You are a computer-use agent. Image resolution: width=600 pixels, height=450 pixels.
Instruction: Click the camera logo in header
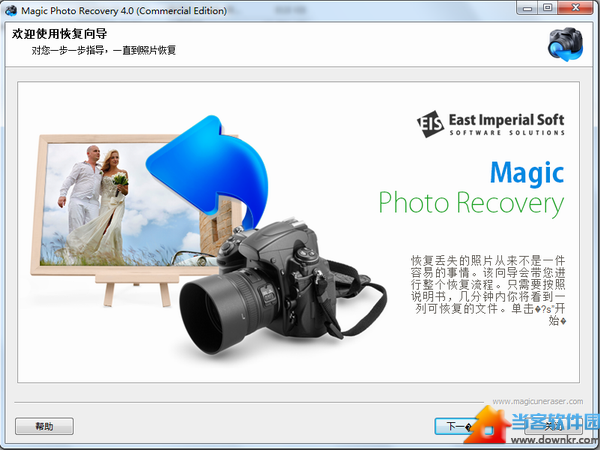pyautogui.click(x=565, y=44)
